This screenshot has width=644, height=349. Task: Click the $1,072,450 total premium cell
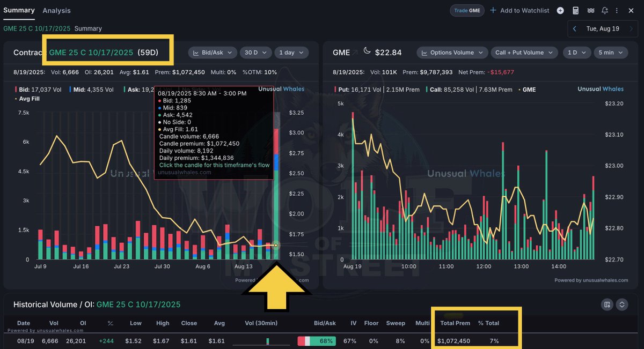coord(453,341)
